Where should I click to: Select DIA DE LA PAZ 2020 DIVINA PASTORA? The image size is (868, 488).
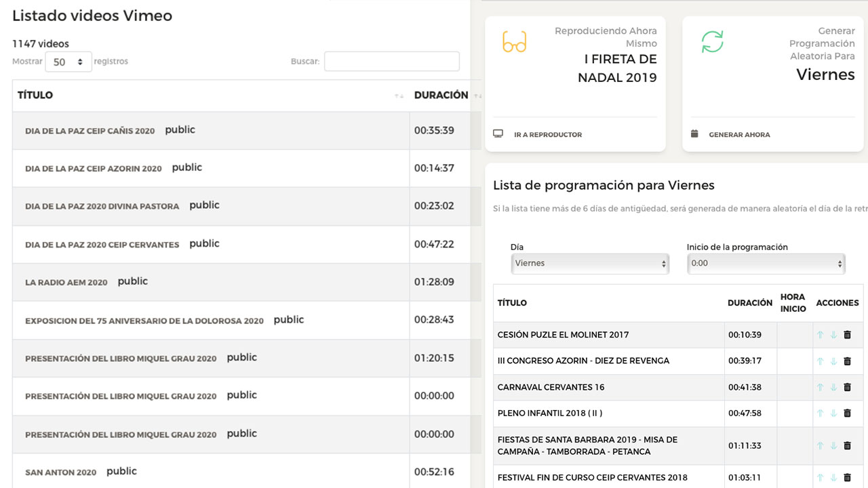tap(102, 207)
